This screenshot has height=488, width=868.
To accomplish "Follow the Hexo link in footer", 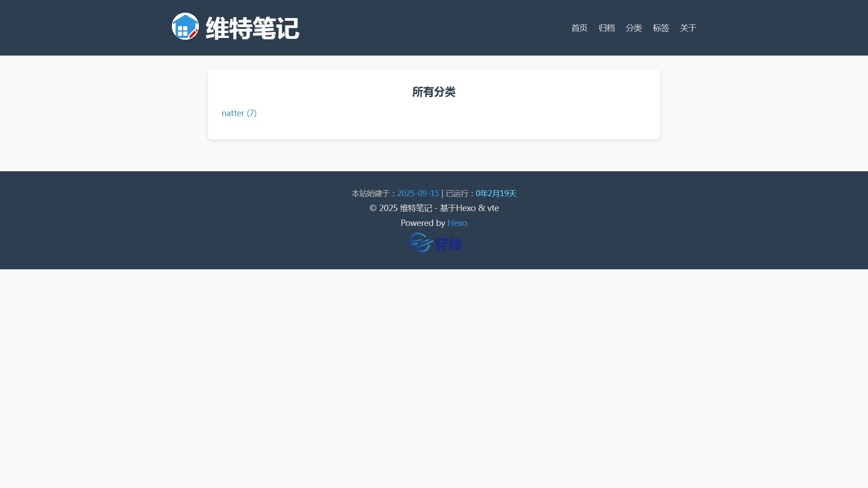I will click(x=457, y=223).
